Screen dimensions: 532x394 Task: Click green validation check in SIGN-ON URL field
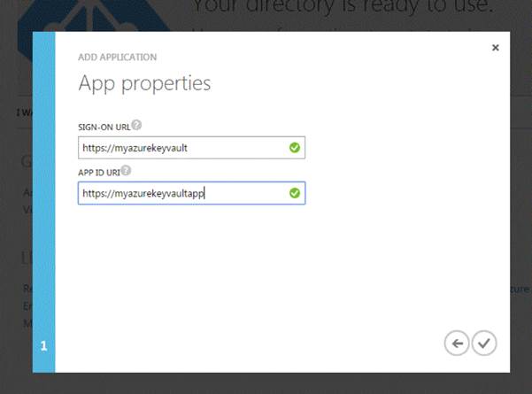(295, 148)
